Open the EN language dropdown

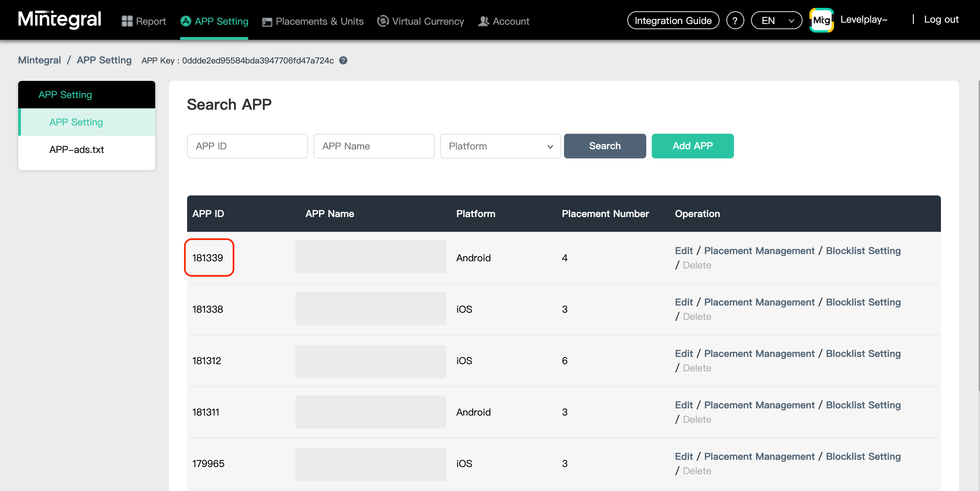pyautogui.click(x=776, y=21)
